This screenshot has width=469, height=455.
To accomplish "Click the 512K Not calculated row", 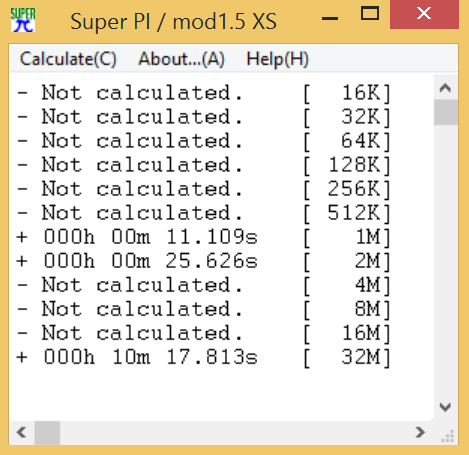I will pos(203,213).
